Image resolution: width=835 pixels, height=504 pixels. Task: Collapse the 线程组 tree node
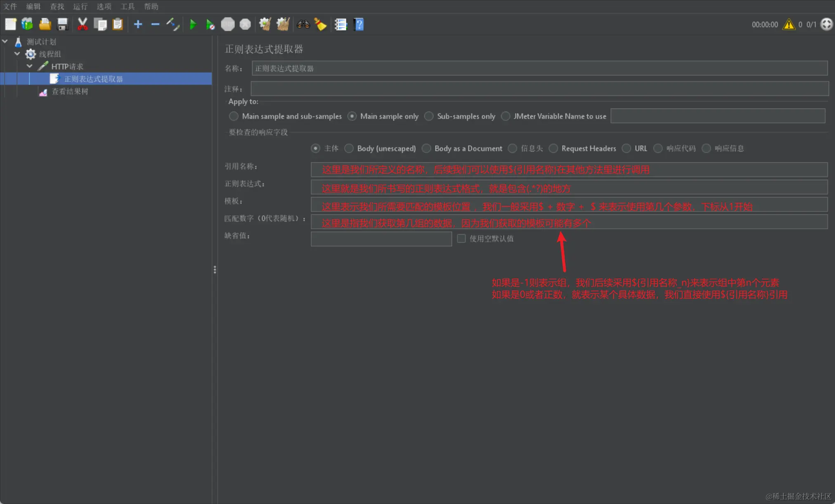coord(17,54)
